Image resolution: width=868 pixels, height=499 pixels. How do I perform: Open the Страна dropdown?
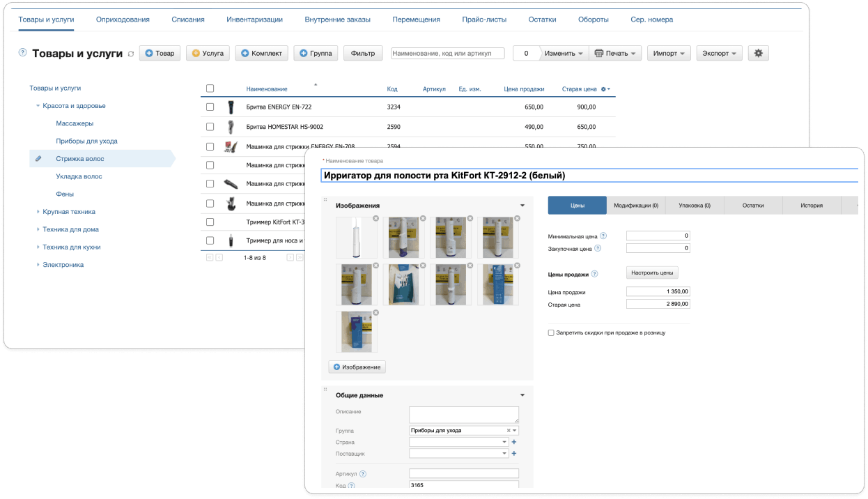click(x=504, y=442)
